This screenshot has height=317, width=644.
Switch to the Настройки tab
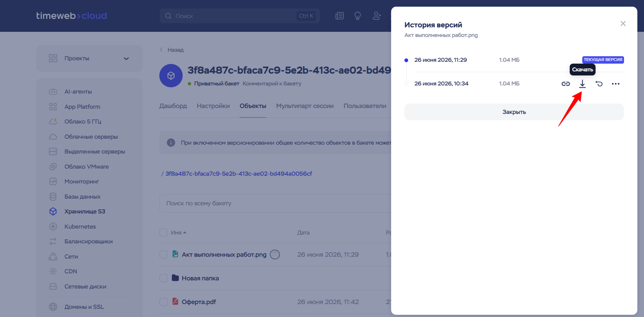[213, 106]
